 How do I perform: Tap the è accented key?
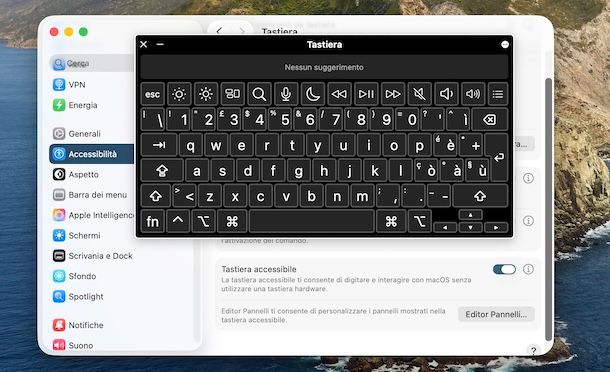(x=445, y=145)
